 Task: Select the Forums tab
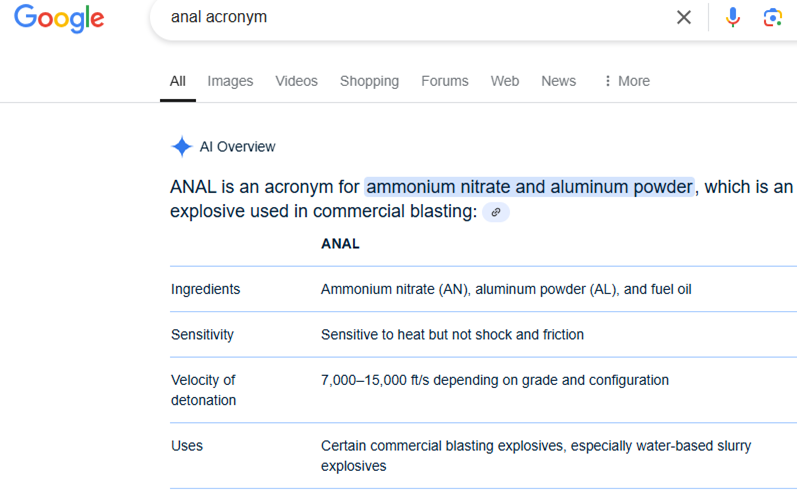[x=444, y=81]
